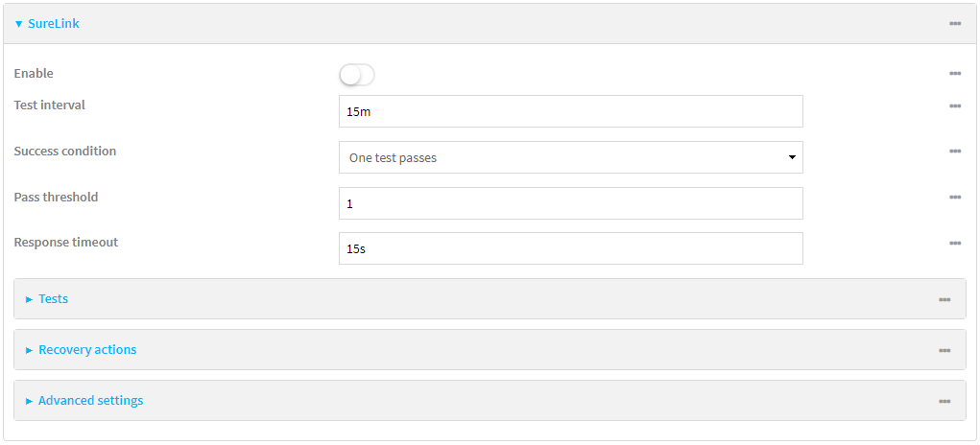Open the Enable row options menu
The width and height of the screenshot is (980, 445).
[955, 74]
